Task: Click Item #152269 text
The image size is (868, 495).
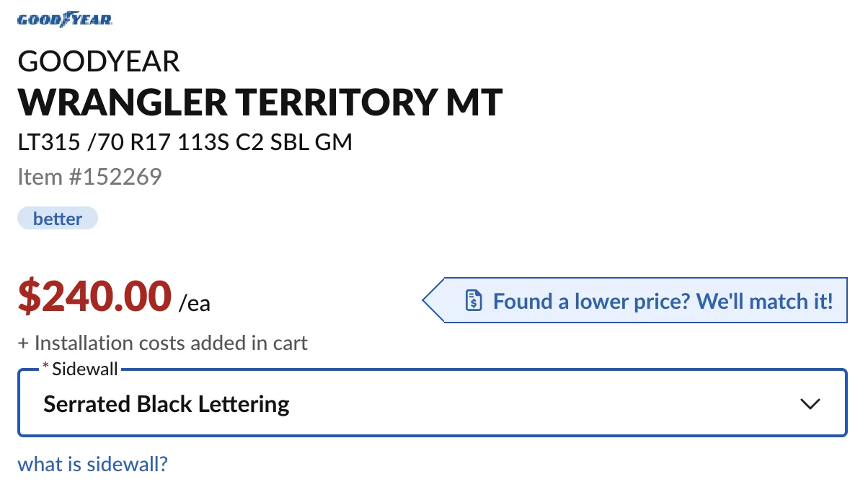Action: click(89, 176)
